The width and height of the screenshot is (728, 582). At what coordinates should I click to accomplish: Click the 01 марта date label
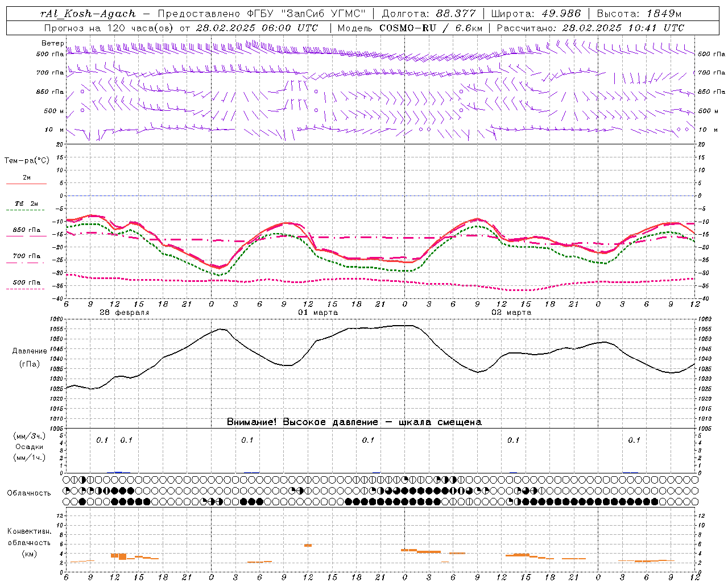[318, 313]
